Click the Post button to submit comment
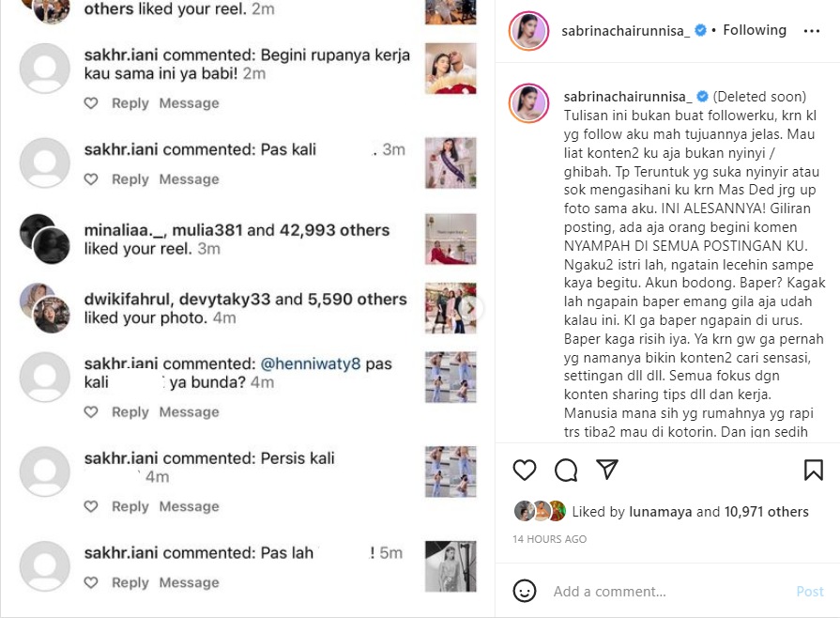This screenshot has height=618, width=840. pyautogui.click(x=809, y=591)
